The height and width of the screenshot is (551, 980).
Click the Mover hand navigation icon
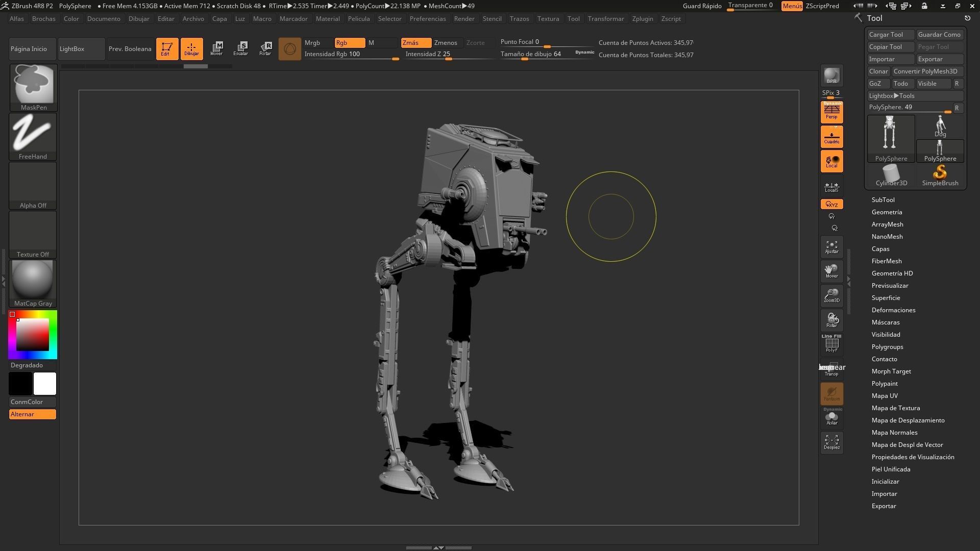tap(831, 271)
